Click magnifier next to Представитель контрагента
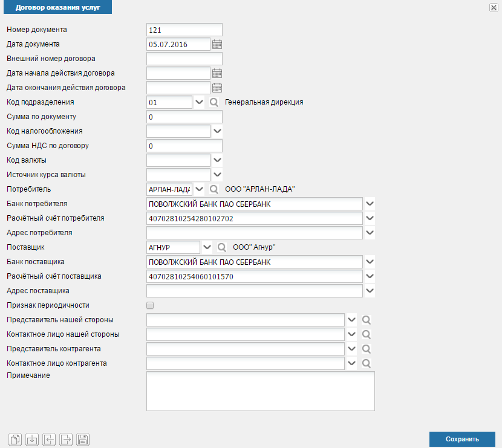502x448 pixels. point(367,349)
